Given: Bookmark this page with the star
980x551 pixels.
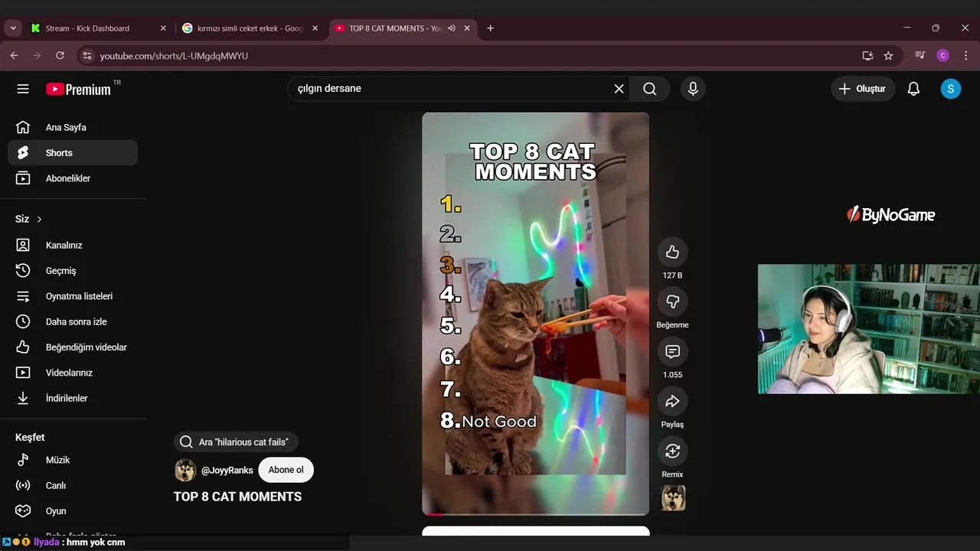Looking at the screenshot, I should tap(888, 56).
